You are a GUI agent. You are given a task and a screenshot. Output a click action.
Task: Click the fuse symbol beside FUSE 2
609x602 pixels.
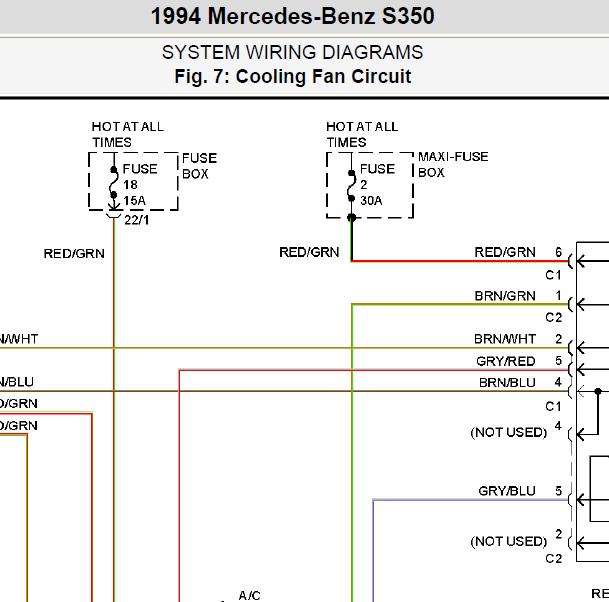coord(351,186)
